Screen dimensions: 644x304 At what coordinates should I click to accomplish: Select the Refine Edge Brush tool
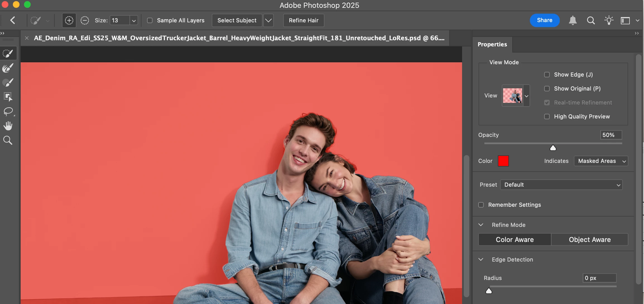pyautogui.click(x=8, y=68)
